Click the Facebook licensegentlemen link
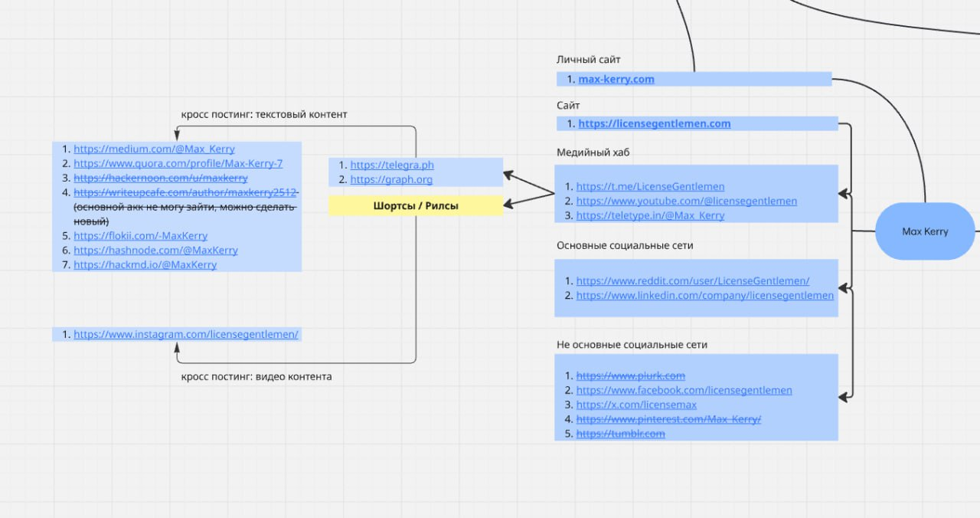The height and width of the screenshot is (518, 980). click(684, 390)
